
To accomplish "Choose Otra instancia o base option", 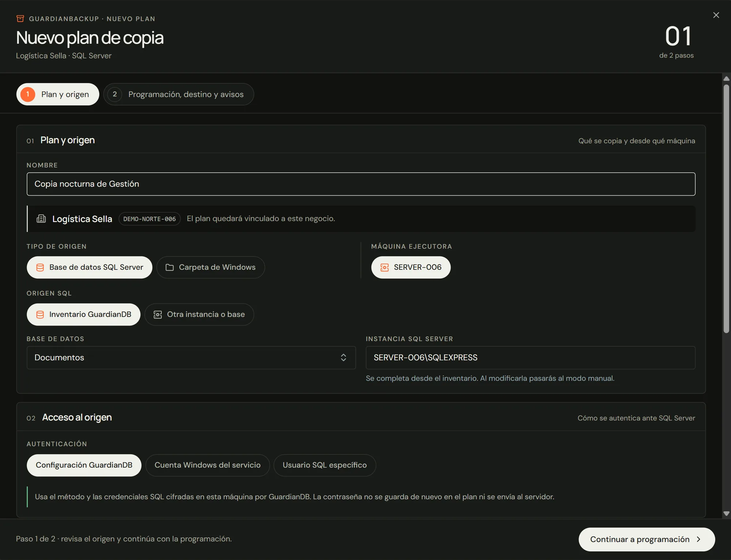I will [199, 315].
